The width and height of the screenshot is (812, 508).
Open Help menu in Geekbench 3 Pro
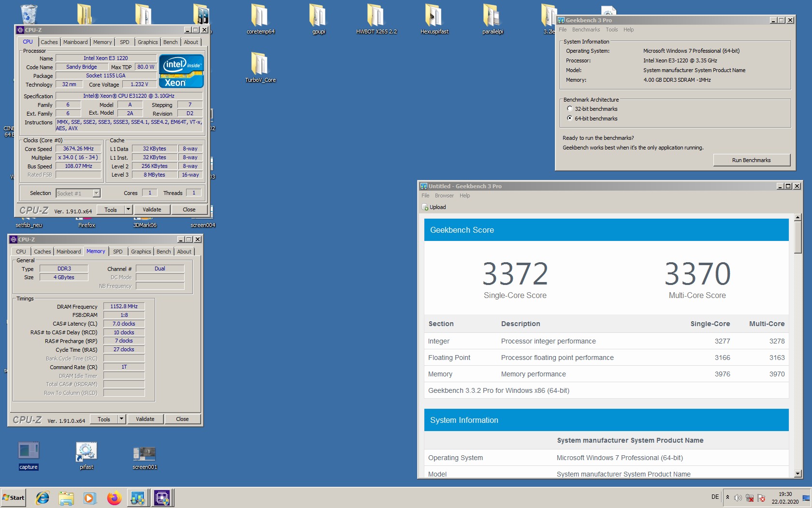[628, 30]
